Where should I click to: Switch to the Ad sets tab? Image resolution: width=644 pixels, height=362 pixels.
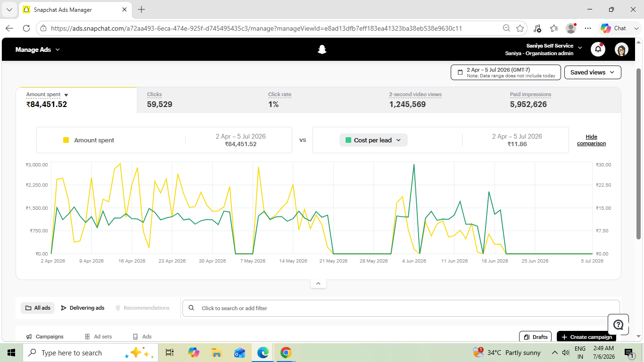[x=99, y=337]
